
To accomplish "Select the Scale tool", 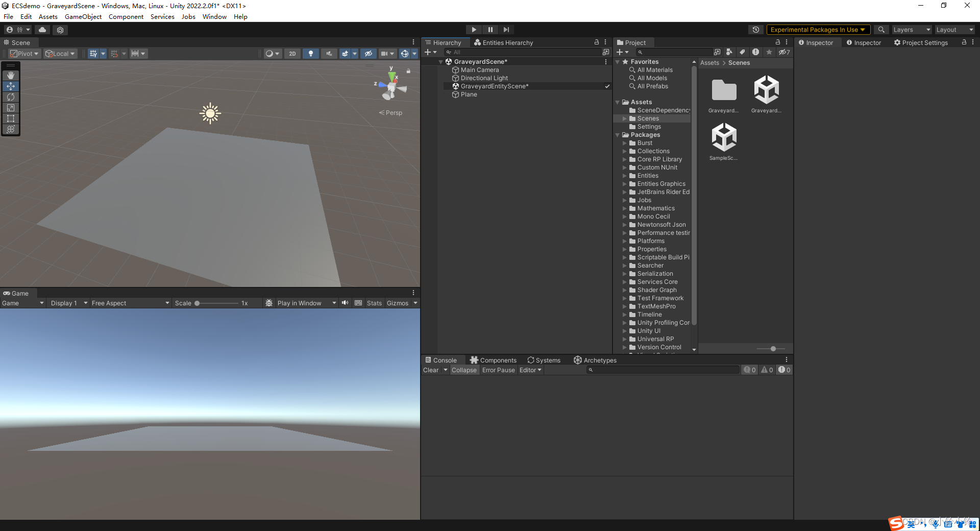I will tap(11, 108).
